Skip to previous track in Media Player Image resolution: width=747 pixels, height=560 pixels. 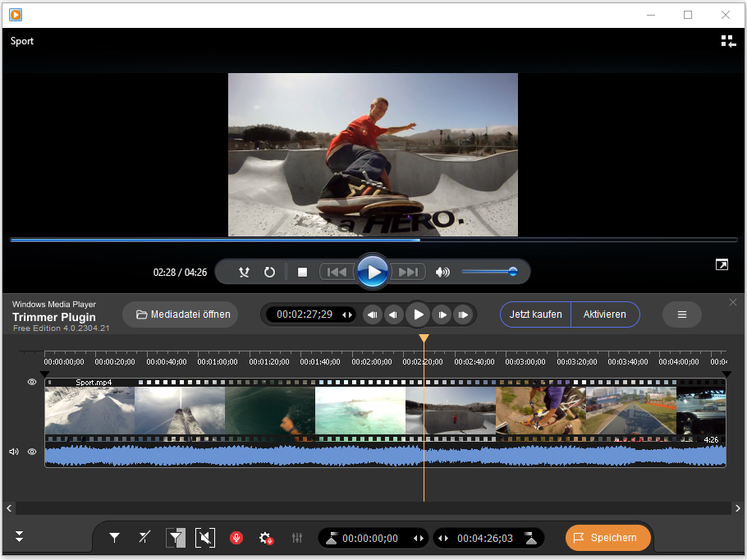tap(337, 272)
